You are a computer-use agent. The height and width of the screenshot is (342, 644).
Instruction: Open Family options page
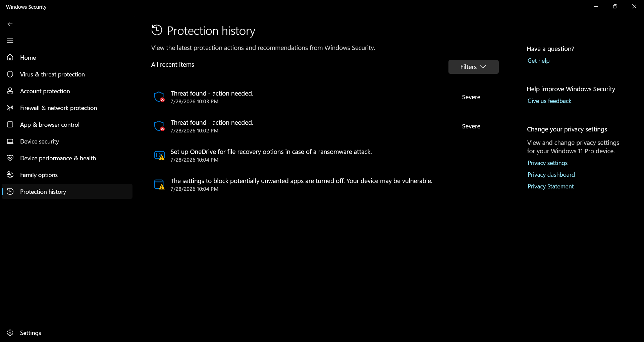click(x=67, y=175)
